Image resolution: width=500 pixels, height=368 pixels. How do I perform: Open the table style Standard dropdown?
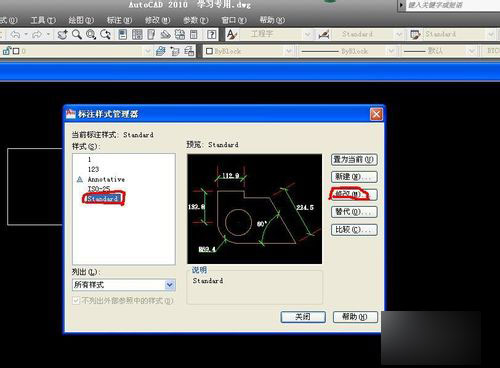(491, 34)
